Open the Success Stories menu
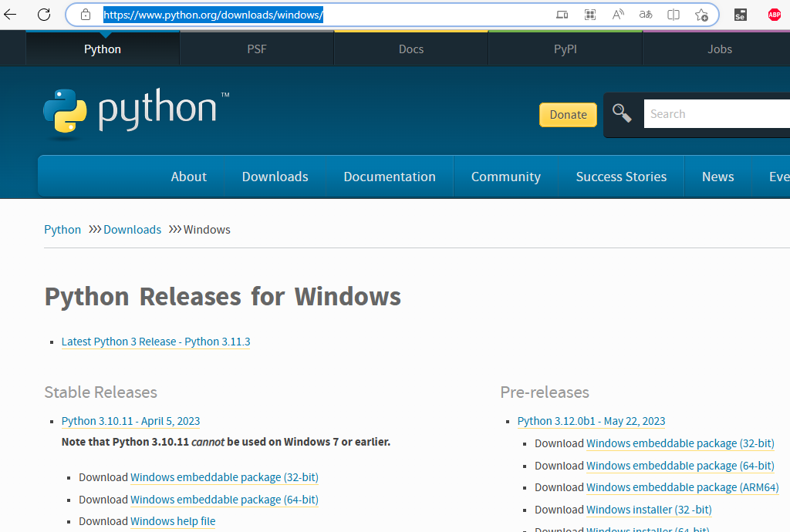Image resolution: width=790 pixels, height=532 pixels. click(621, 177)
